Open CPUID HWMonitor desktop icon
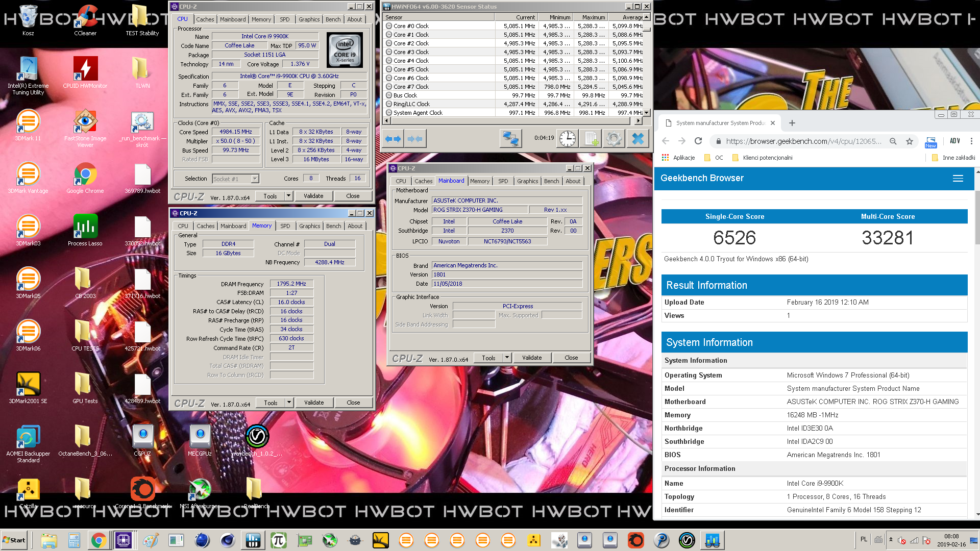Screen dimensions: 980x551 click(x=85, y=72)
